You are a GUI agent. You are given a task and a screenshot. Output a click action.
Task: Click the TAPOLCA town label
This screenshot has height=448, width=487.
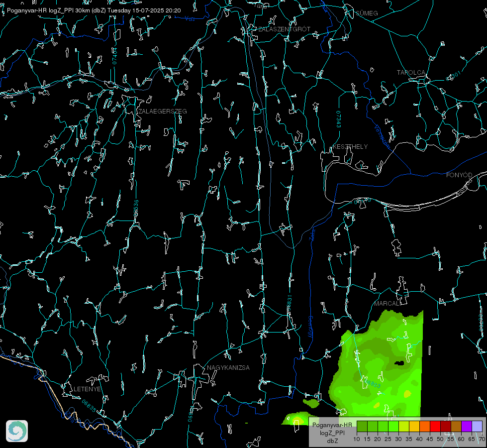point(411,73)
